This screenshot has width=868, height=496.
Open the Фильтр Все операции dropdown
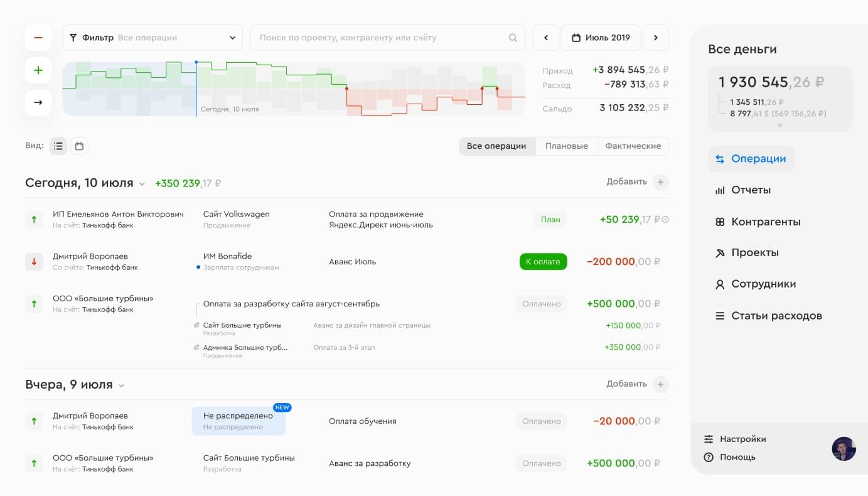pos(153,38)
